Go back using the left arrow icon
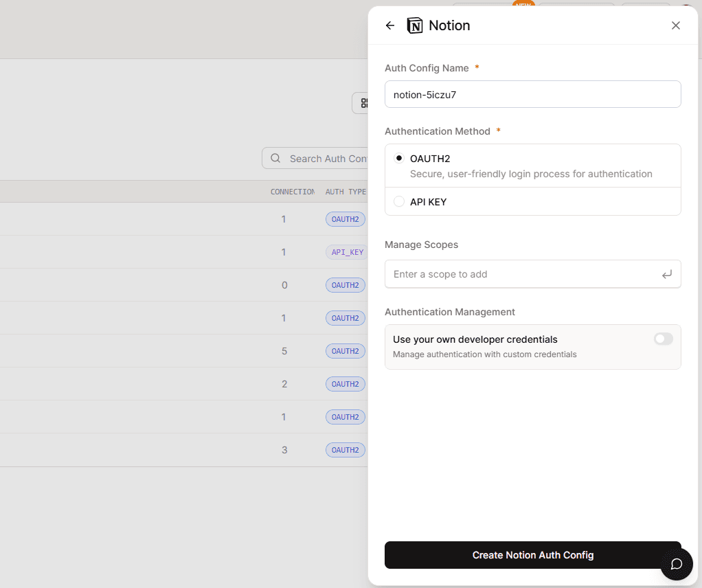The height and width of the screenshot is (588, 702). tap(390, 25)
